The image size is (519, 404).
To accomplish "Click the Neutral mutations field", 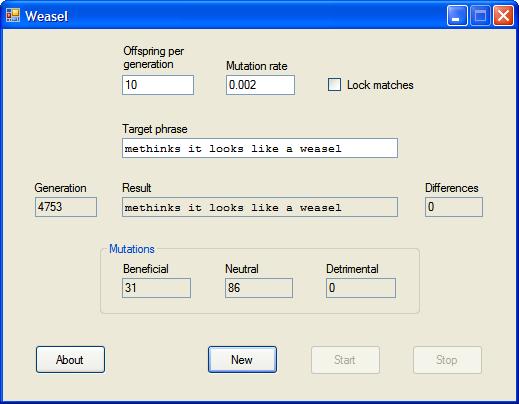I will [x=259, y=288].
